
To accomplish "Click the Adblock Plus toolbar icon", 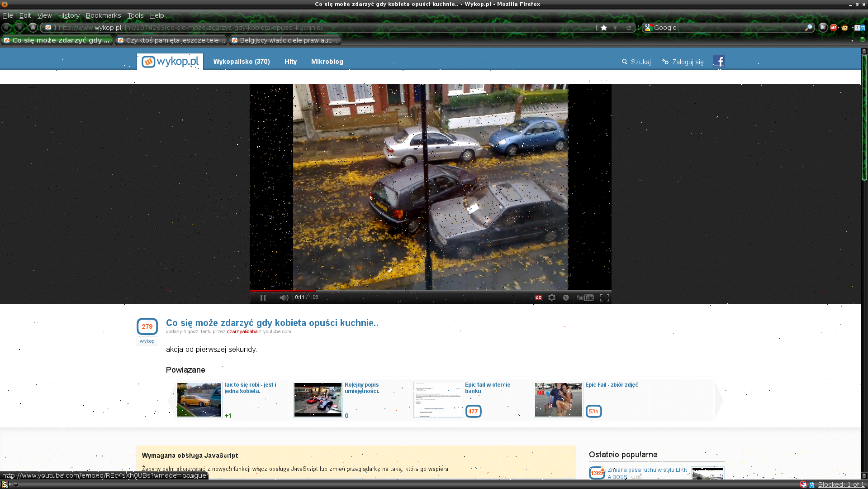I will coord(833,28).
